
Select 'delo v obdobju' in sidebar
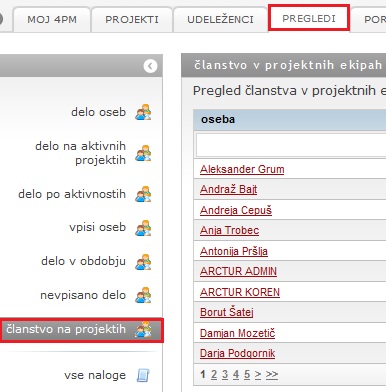(84, 261)
